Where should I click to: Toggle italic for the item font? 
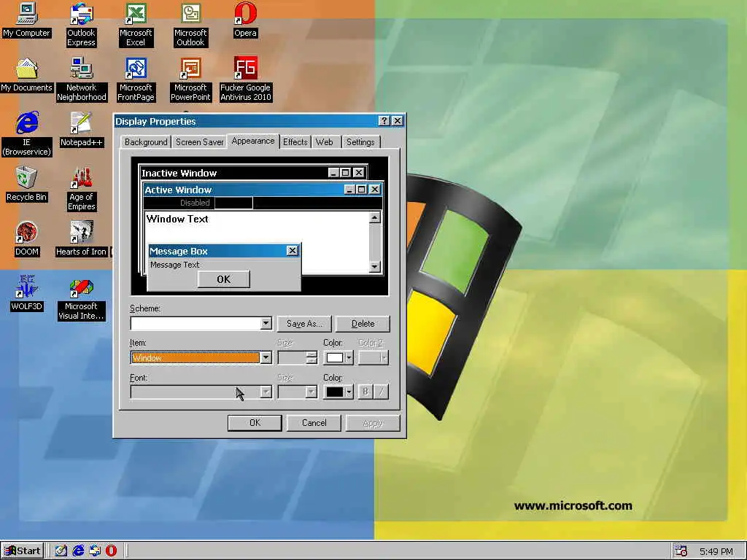[381, 392]
